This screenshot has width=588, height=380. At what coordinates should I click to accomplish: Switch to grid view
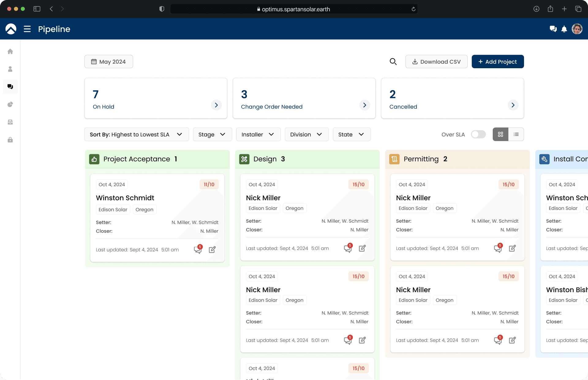point(500,134)
